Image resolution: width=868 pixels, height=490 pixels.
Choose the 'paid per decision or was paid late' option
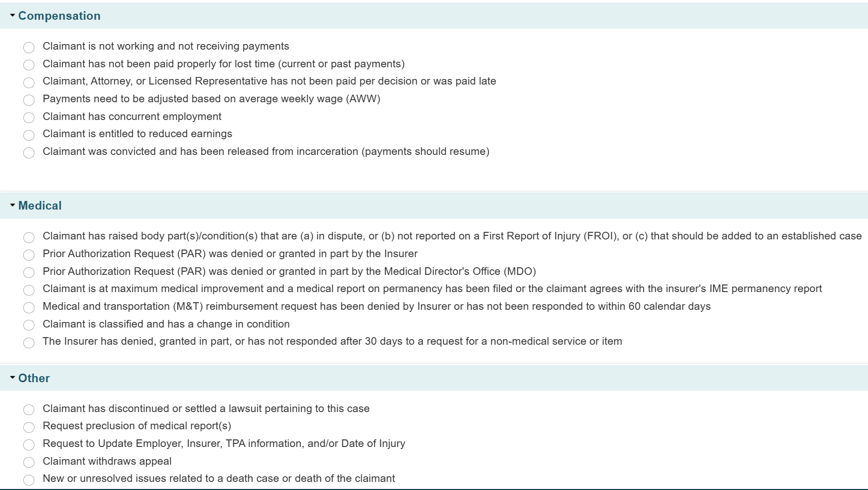point(29,82)
